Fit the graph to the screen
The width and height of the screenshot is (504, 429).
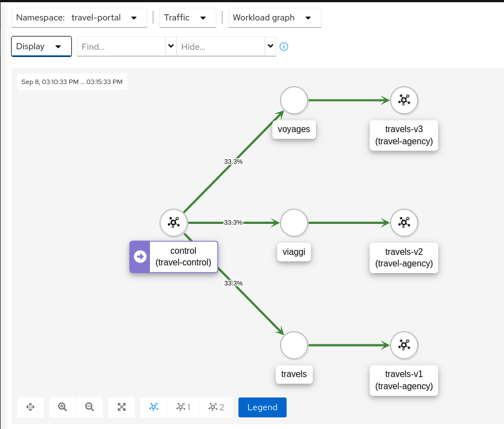point(121,407)
